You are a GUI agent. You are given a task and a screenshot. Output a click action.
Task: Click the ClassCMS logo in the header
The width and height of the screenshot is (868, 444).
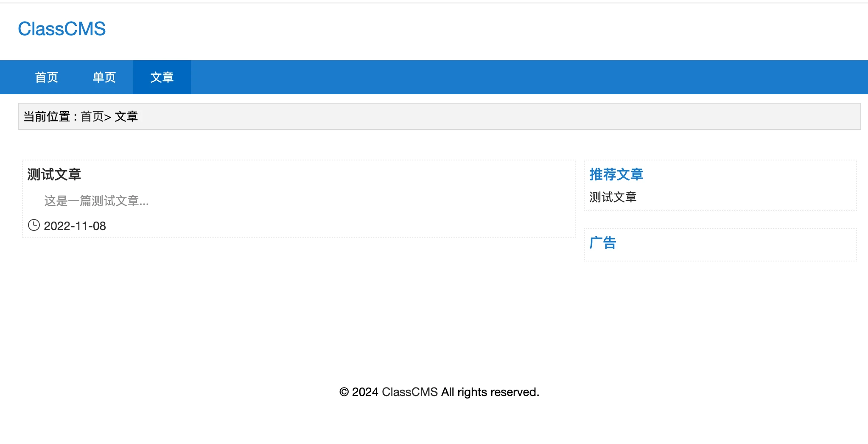(62, 29)
